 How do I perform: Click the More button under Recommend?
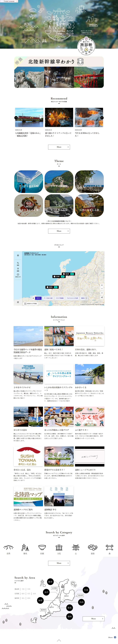[59, 147]
